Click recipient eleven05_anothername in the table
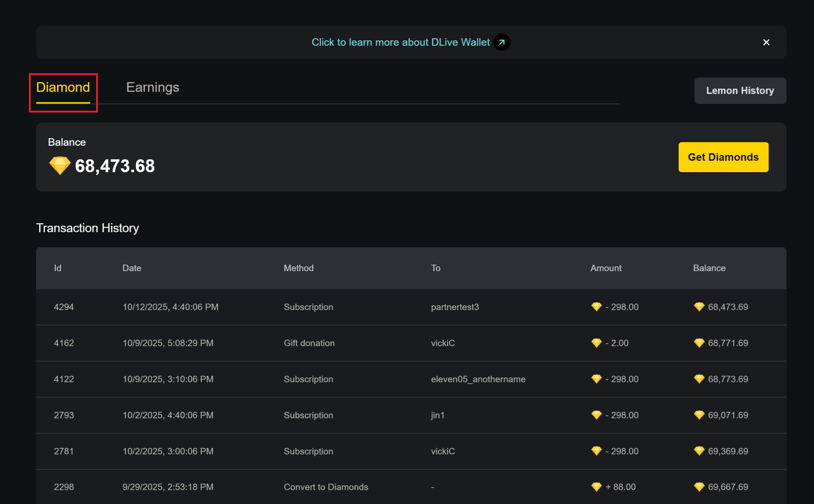 tap(478, 379)
